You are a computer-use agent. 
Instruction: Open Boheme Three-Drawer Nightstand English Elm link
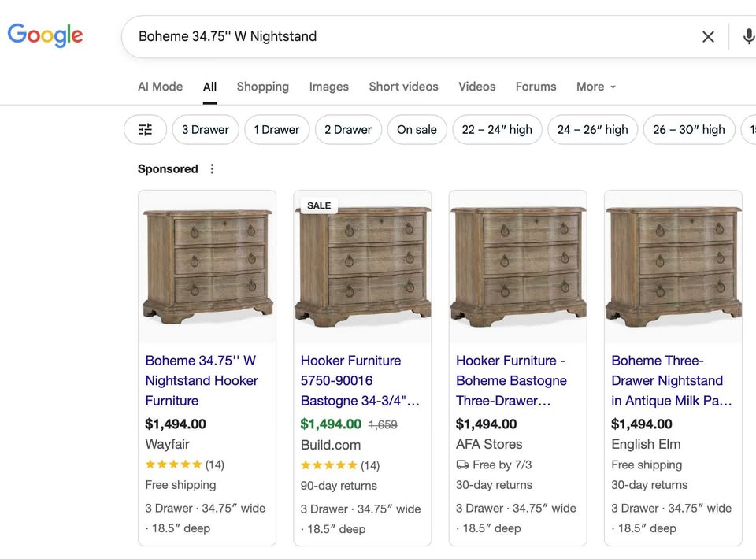point(671,381)
